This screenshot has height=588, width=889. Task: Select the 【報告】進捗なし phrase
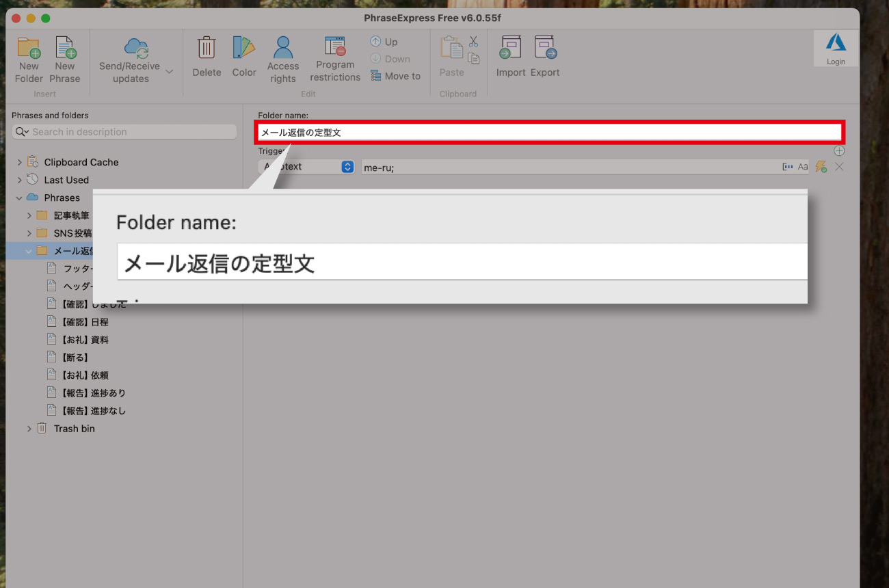point(93,411)
